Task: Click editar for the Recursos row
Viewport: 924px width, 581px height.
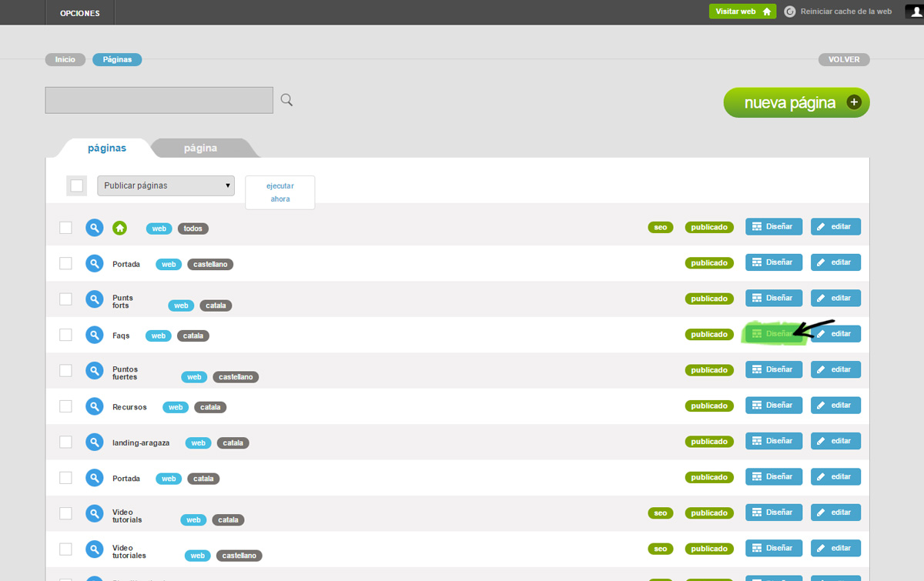Action: click(835, 406)
